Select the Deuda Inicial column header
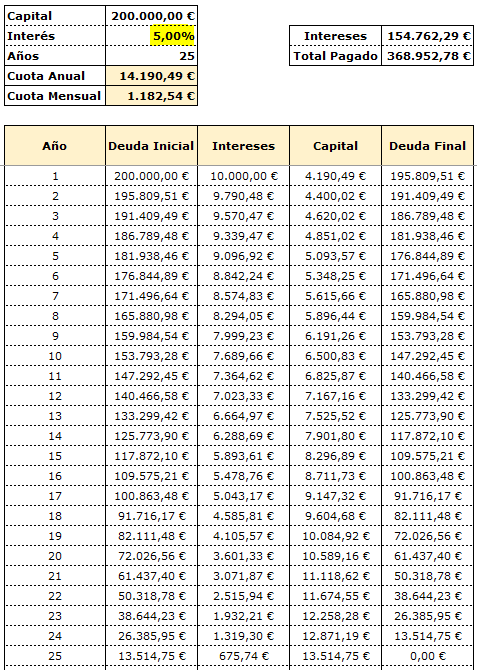477x670 pixels. click(x=151, y=146)
